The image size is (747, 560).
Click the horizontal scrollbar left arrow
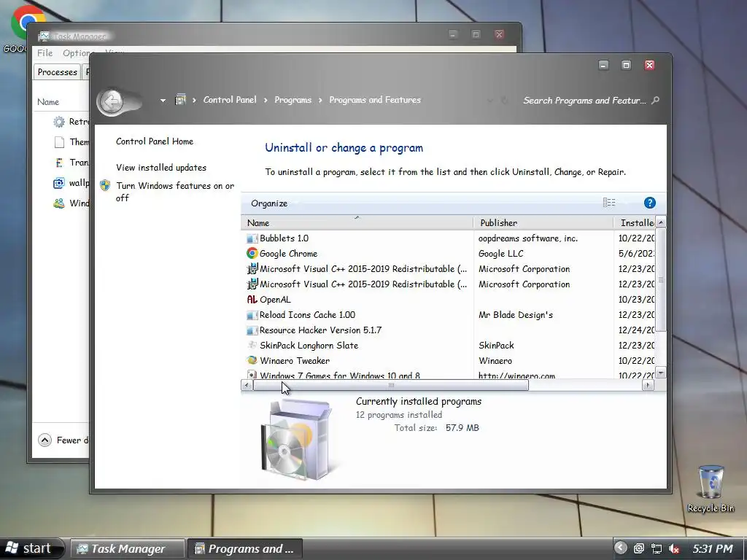[247, 385]
